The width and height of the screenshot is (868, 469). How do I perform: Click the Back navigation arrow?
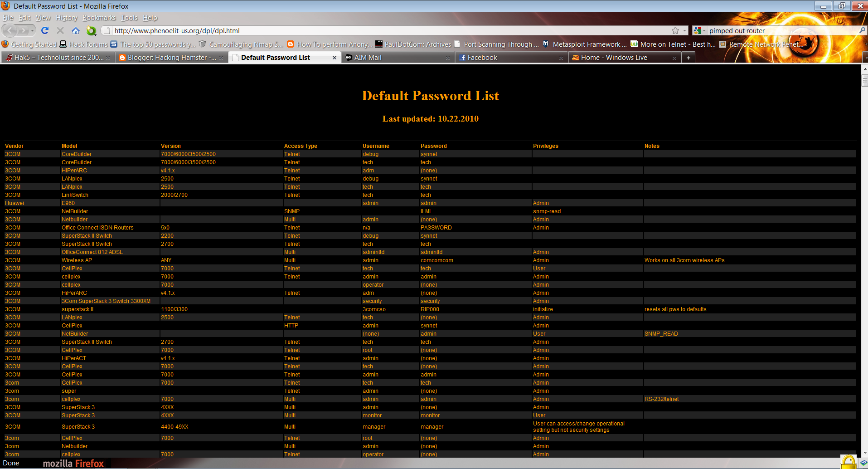tap(9, 30)
